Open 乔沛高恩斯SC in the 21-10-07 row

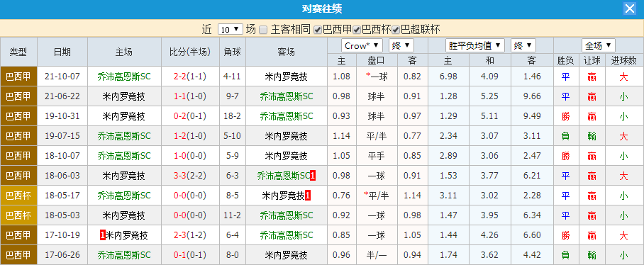tap(124, 77)
